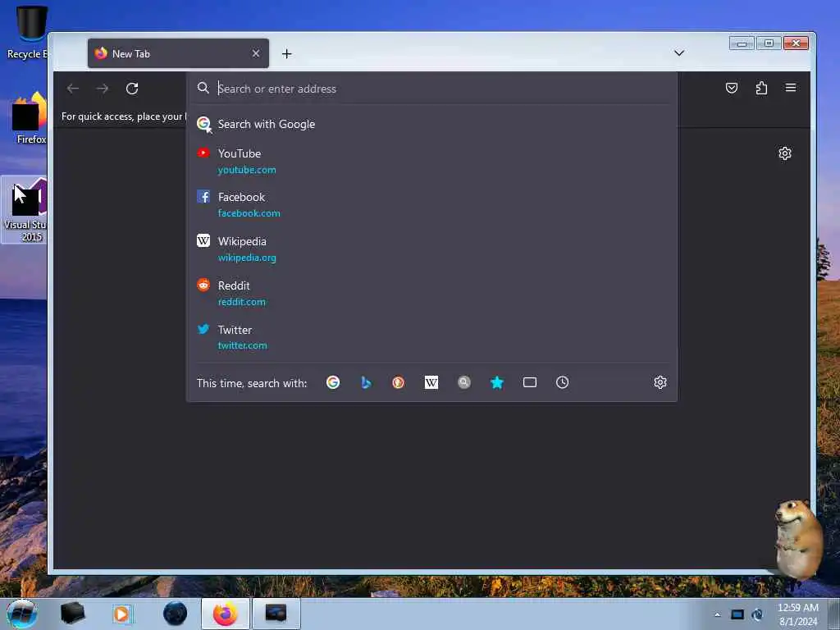Image resolution: width=840 pixels, height=630 pixels.
Task: Open the Windows Start button
Action: [22, 614]
